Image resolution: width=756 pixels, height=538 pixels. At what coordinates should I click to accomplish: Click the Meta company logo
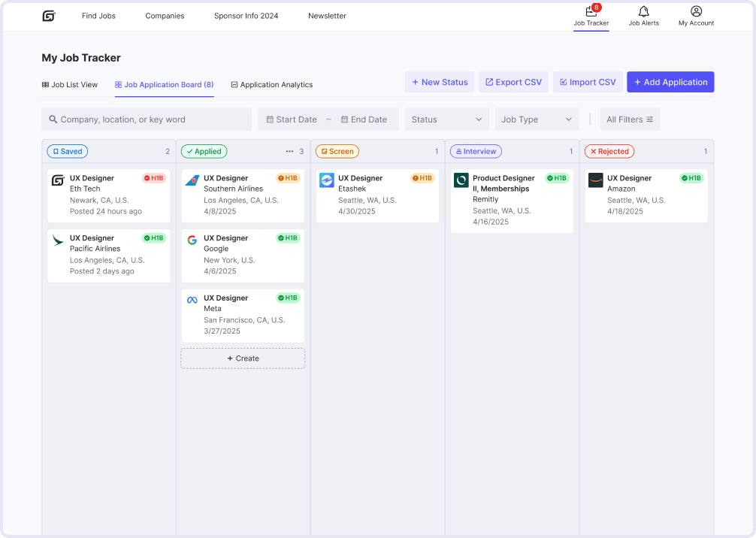(192, 300)
